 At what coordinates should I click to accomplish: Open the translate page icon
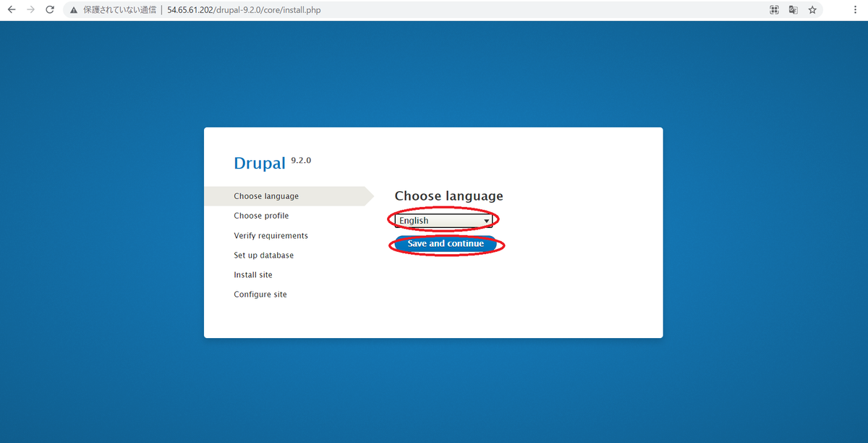793,10
